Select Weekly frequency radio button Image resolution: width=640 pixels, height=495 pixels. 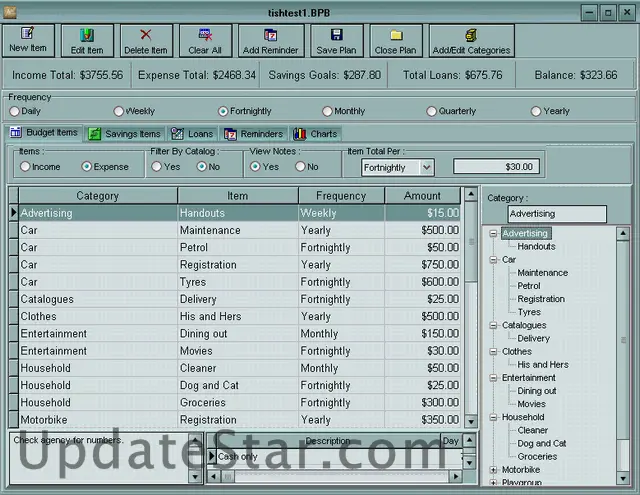pyautogui.click(x=119, y=111)
